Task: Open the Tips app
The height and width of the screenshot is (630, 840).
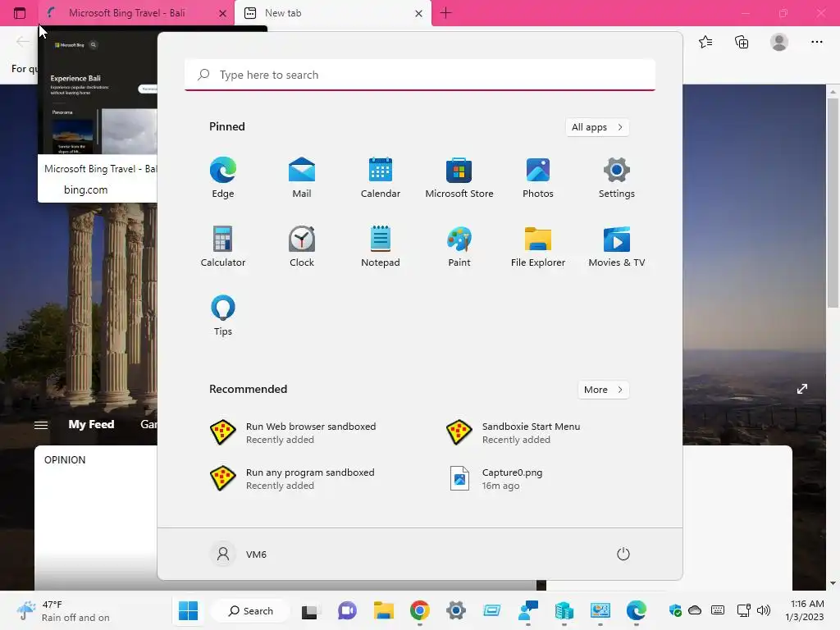Action: point(223,316)
